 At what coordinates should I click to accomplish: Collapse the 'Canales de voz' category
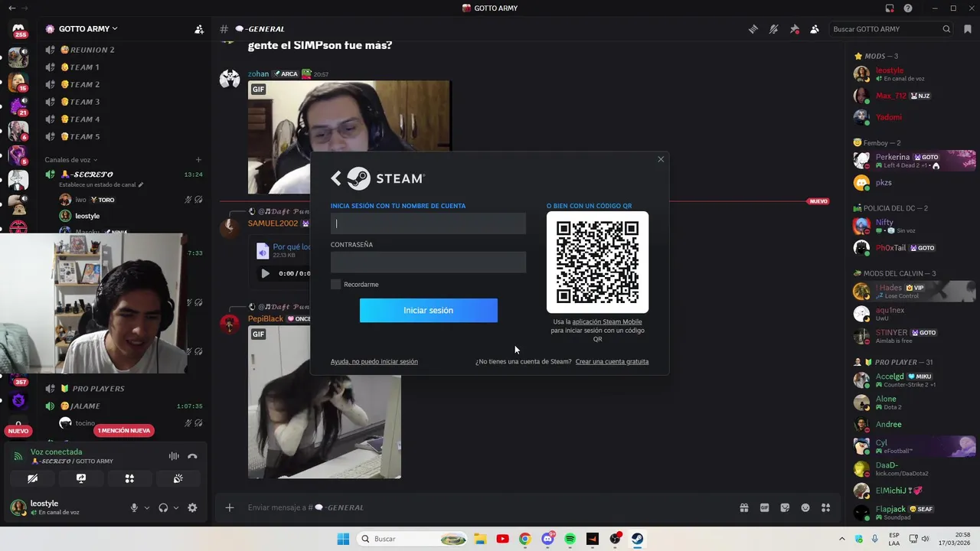click(71, 160)
